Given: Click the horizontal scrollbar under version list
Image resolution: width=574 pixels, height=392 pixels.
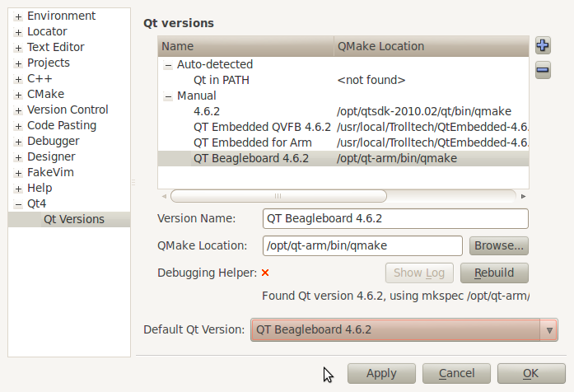Looking at the screenshot, I should (278, 196).
